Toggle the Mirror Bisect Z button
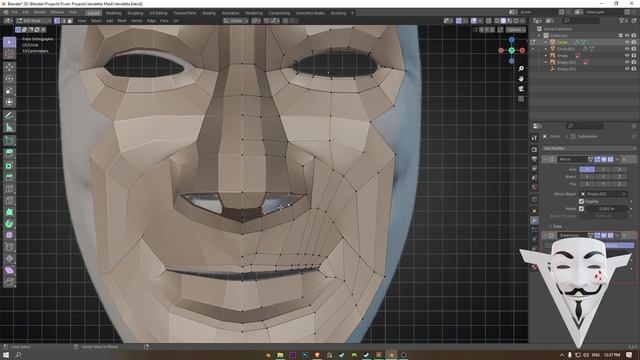 pos(619,177)
